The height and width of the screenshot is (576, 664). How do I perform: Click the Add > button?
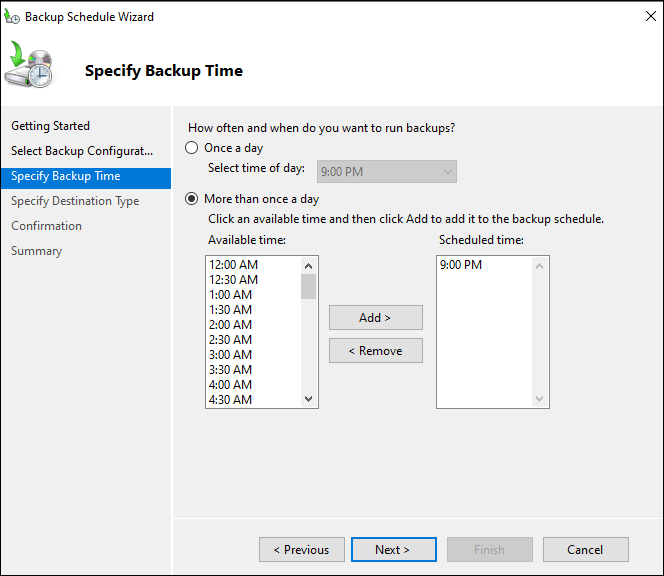tap(375, 318)
